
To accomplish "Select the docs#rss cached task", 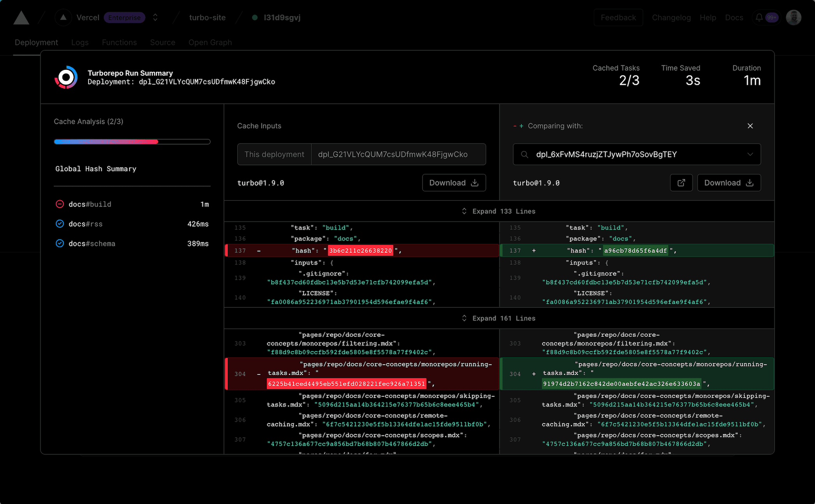I will pos(85,224).
